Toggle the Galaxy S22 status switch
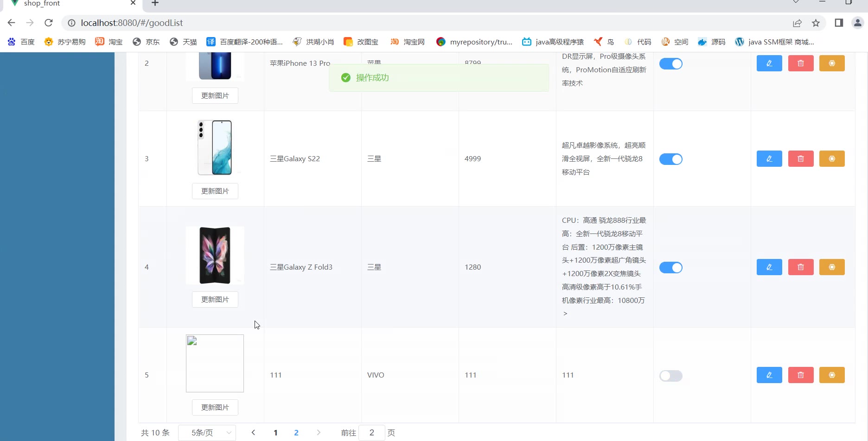This screenshot has height=441, width=868. click(x=671, y=159)
